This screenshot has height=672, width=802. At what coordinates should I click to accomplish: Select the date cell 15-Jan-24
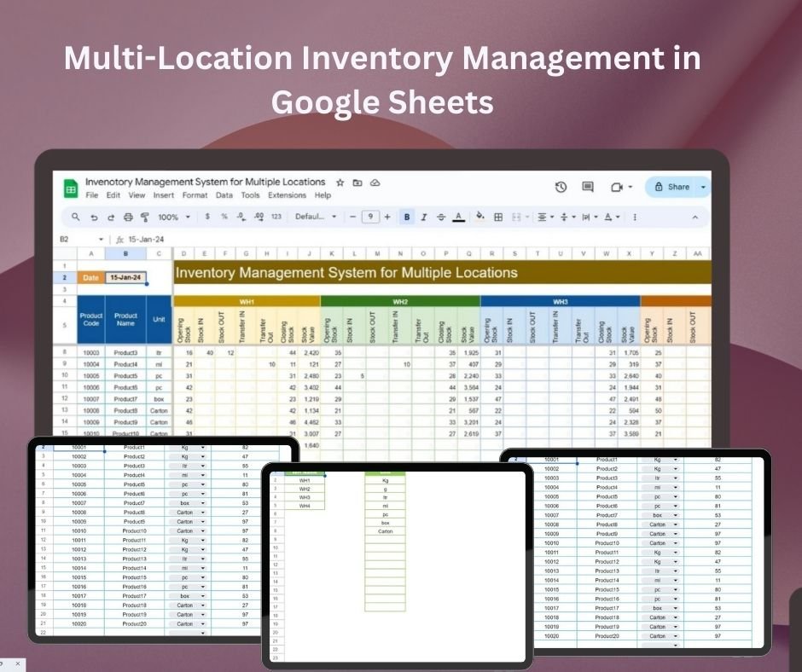[125, 278]
